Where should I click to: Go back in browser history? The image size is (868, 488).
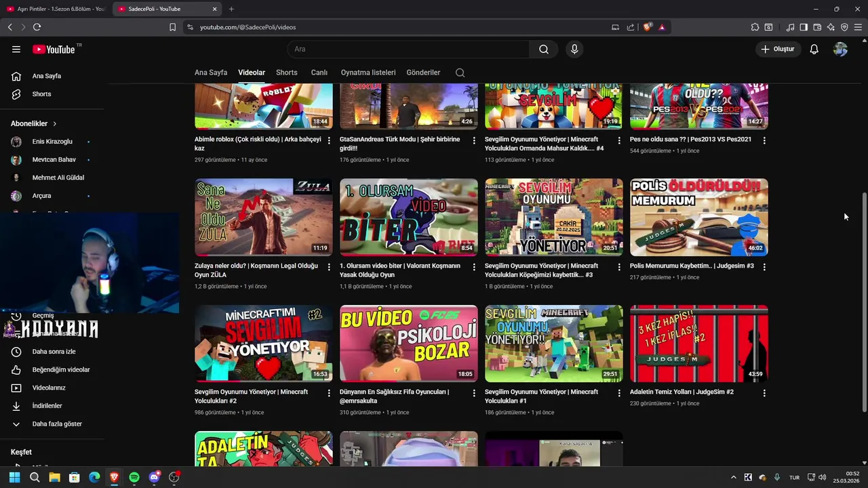9,27
